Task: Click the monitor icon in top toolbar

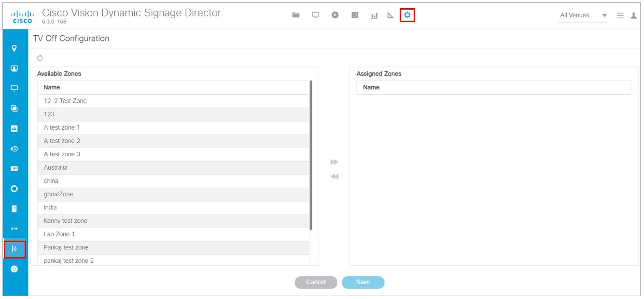Action: click(x=315, y=15)
